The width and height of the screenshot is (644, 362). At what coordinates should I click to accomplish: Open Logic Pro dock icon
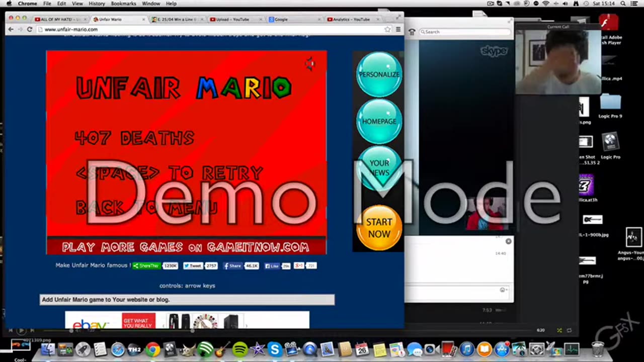[x=171, y=349]
